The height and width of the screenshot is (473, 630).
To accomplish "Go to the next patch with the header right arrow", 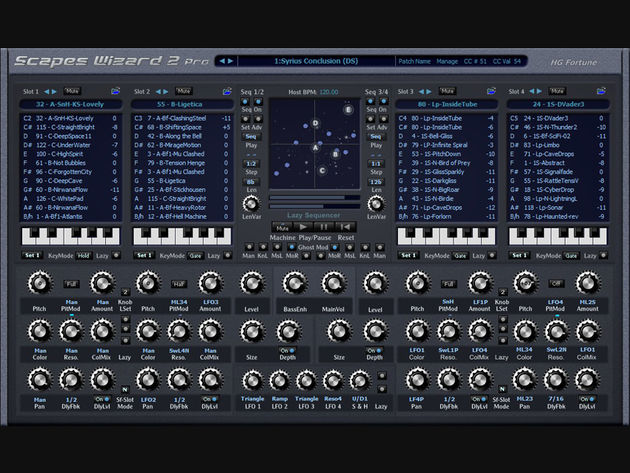I will [x=230, y=61].
